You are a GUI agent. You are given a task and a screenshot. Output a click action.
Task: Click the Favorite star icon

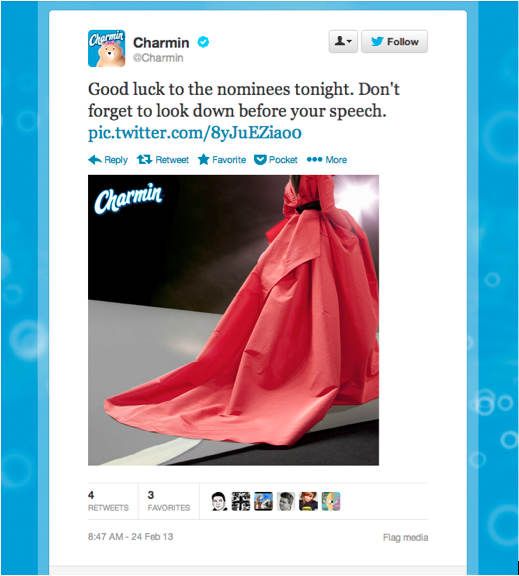click(x=203, y=159)
